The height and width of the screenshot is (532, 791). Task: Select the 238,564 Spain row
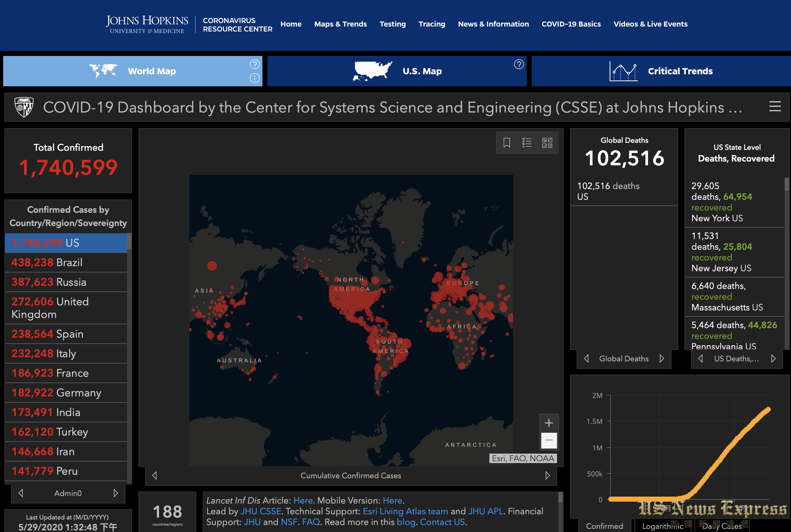(66, 334)
